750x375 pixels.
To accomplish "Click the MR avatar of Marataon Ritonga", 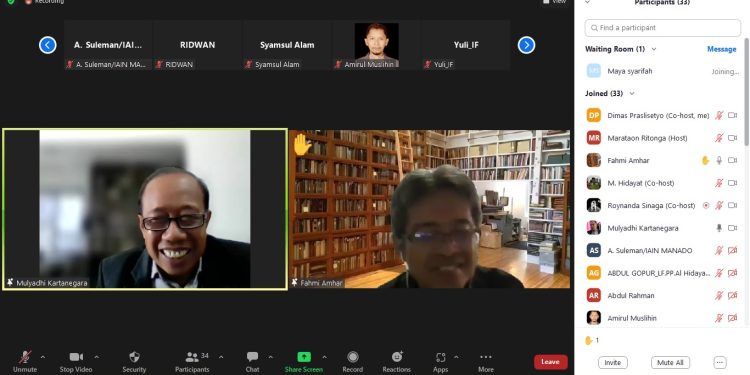I will point(594,138).
